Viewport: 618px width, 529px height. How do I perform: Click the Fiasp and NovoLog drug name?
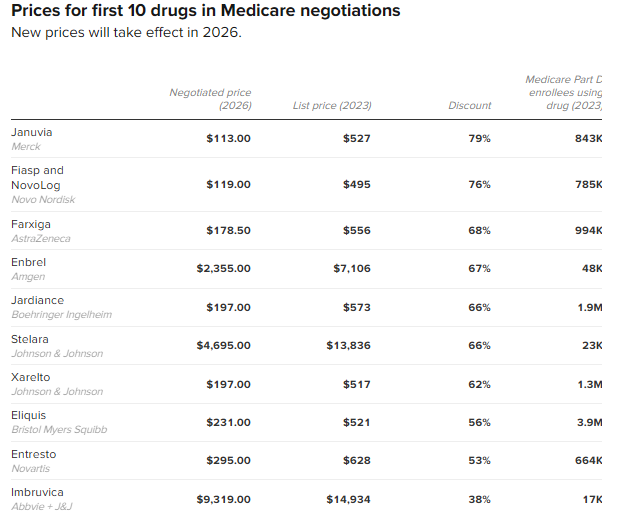pos(37,177)
